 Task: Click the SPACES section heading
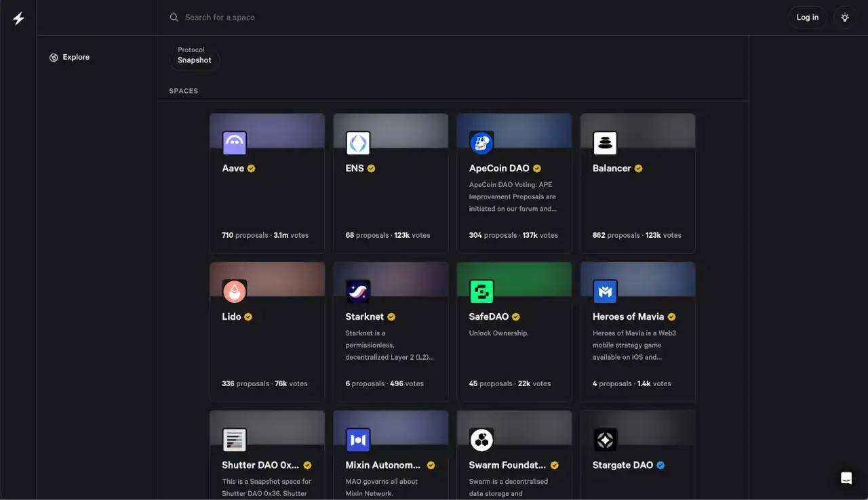coord(184,91)
